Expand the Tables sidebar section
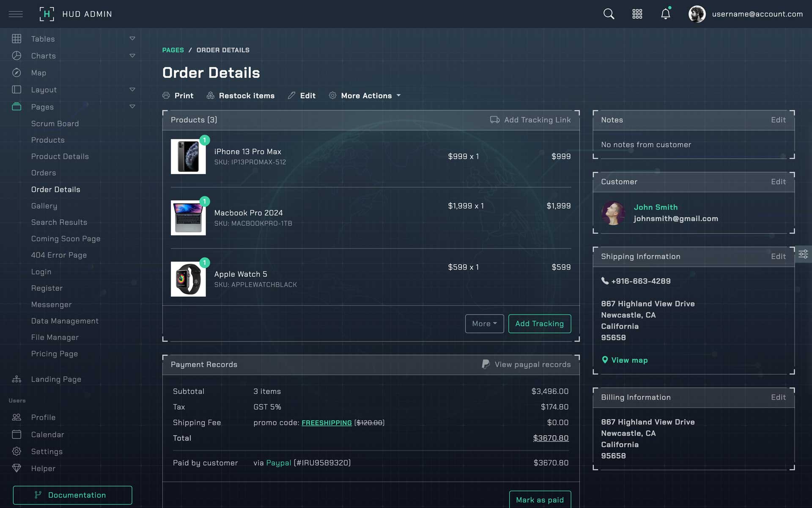The image size is (812, 508). click(x=132, y=39)
